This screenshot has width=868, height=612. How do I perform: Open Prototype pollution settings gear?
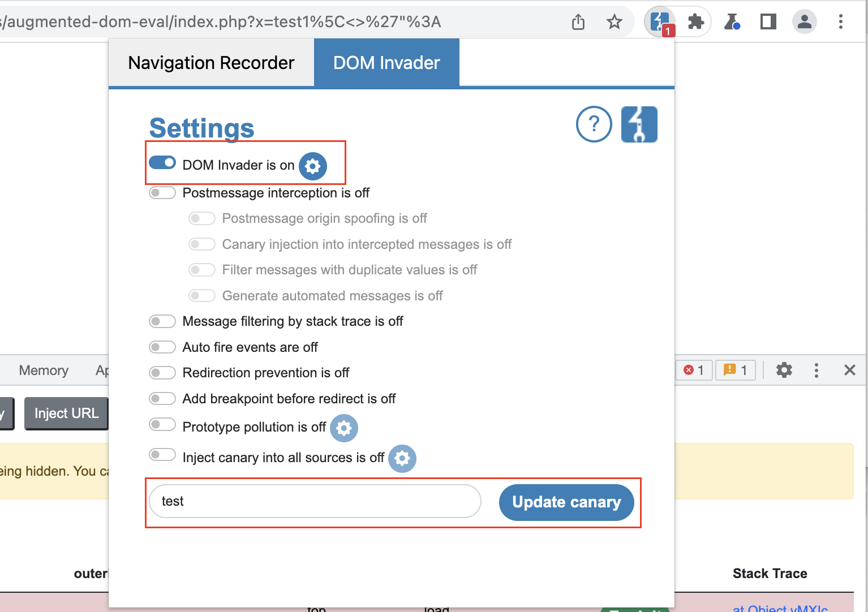(x=344, y=428)
